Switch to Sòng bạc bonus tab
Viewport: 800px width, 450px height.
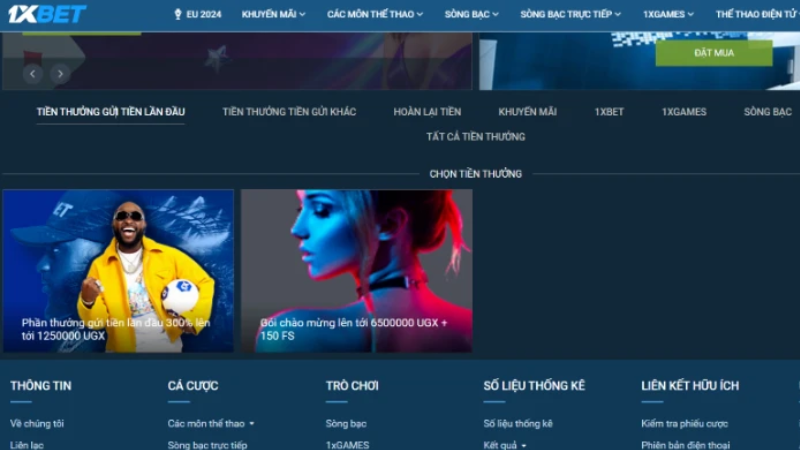coord(768,112)
